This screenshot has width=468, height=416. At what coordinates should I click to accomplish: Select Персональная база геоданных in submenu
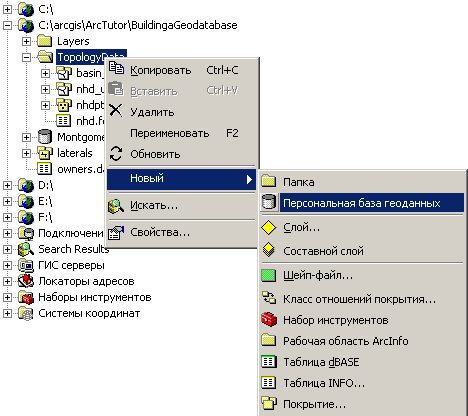362,203
